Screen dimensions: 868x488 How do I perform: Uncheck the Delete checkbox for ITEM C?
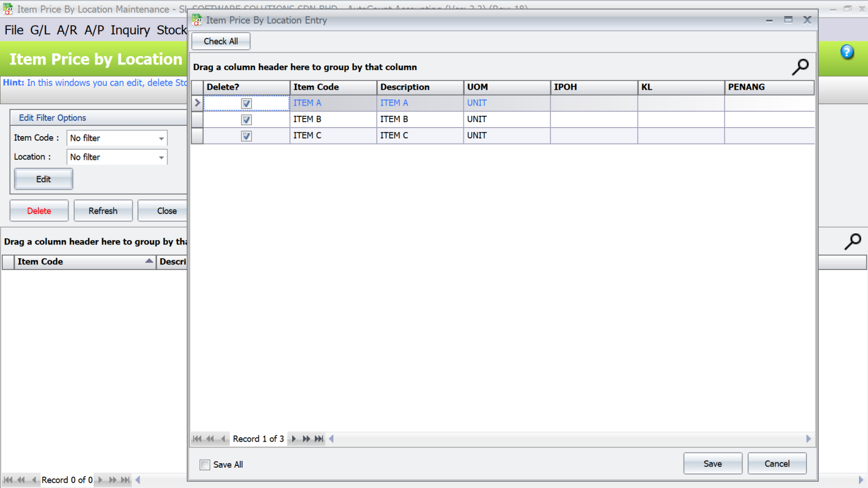246,136
